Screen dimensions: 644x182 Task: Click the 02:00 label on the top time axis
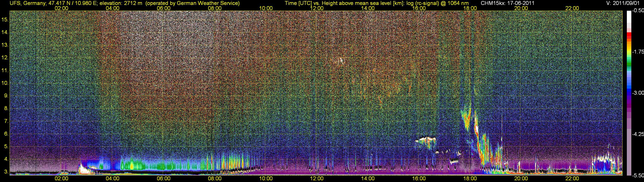coord(61,8)
